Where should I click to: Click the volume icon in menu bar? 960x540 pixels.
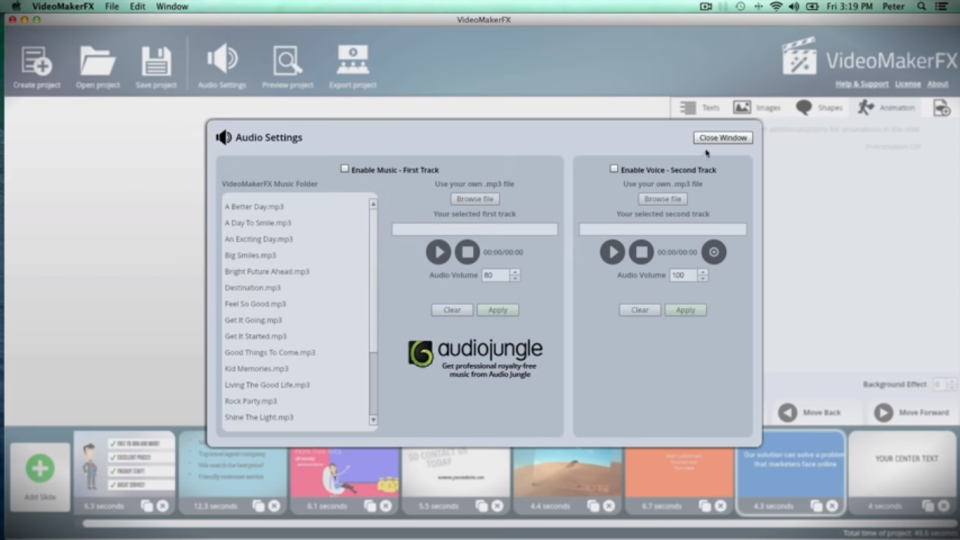pos(794,6)
